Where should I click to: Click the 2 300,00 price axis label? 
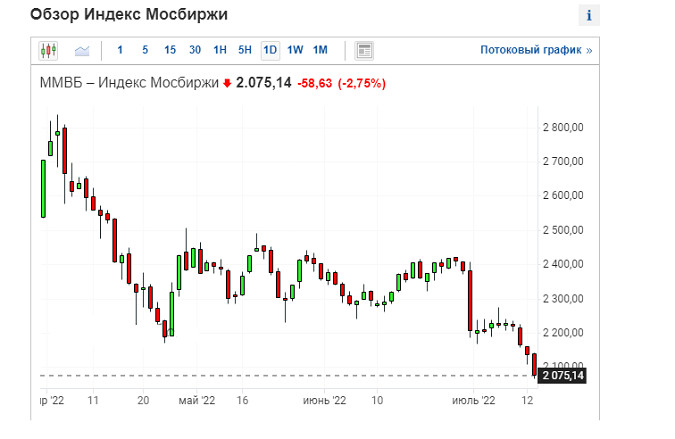tap(563, 298)
